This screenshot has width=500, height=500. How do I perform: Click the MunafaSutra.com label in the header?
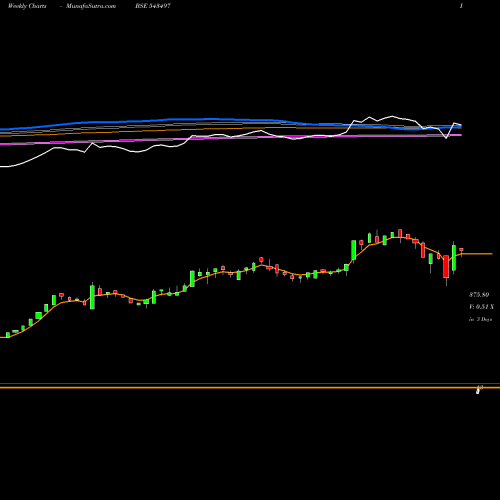click(91, 6)
